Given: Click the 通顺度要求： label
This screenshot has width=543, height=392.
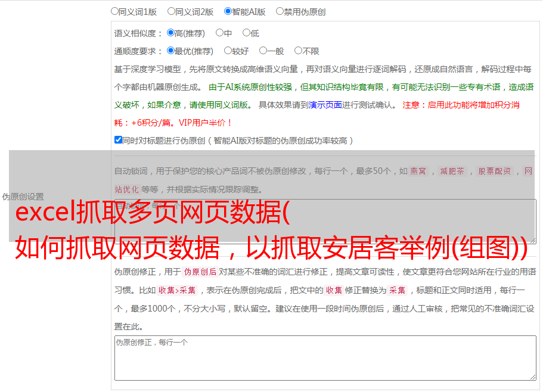Looking at the screenshot, I should click(138, 51).
